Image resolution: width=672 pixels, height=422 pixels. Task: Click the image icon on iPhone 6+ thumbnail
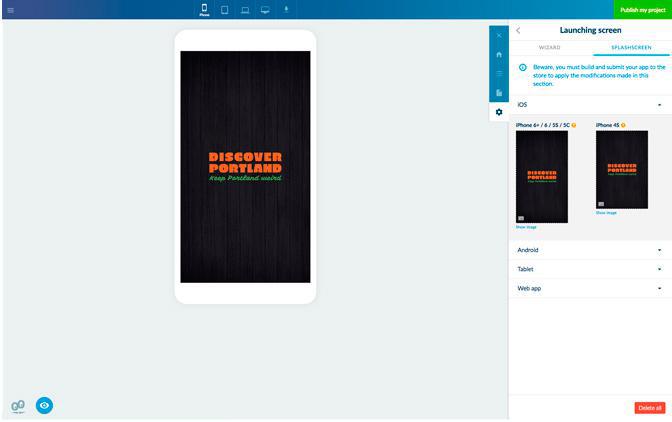click(x=521, y=218)
